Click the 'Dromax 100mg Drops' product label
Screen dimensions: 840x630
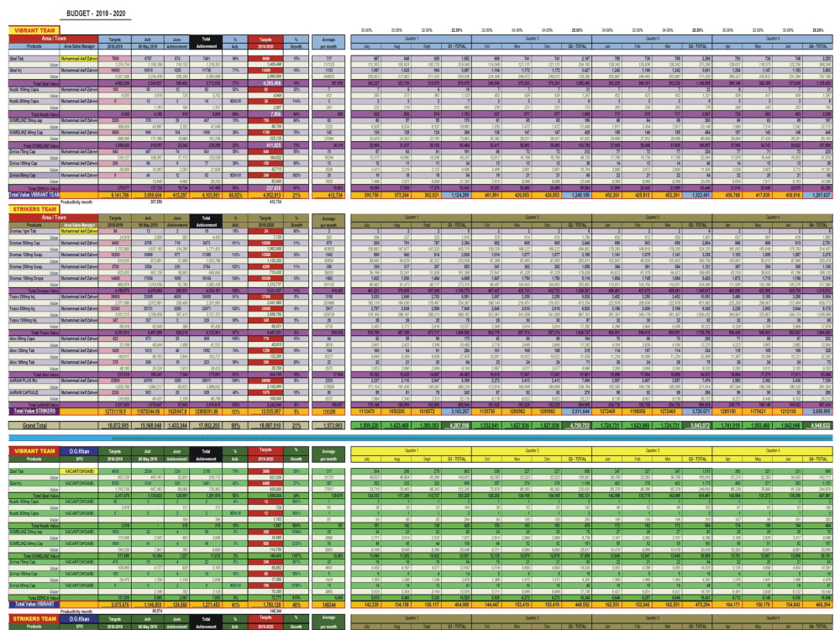point(34,279)
